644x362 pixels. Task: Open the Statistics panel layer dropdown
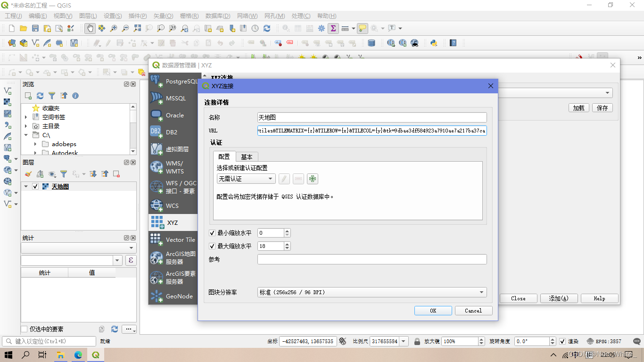[79, 248]
